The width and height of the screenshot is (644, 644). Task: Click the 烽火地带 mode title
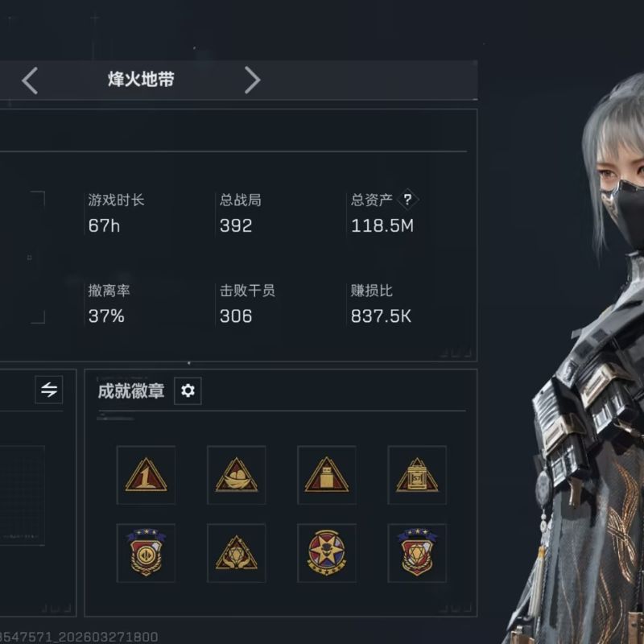(141, 80)
